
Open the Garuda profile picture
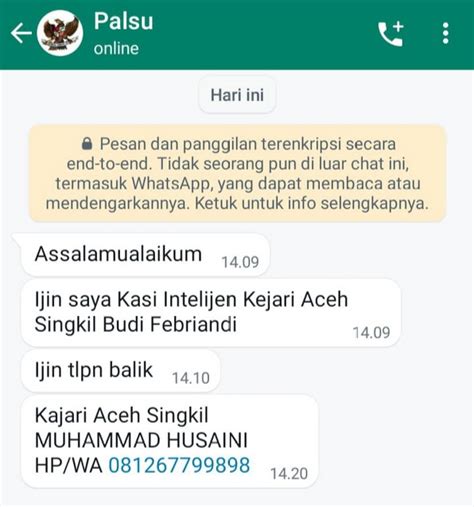click(x=60, y=33)
